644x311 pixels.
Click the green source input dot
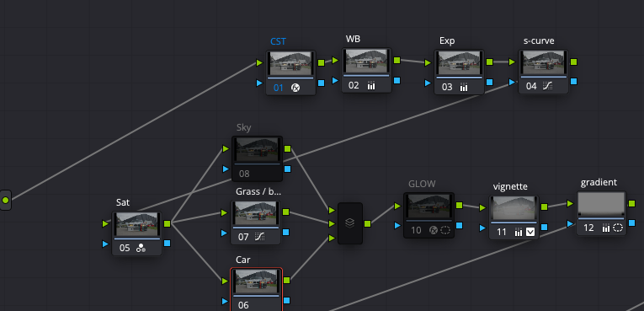click(5, 201)
